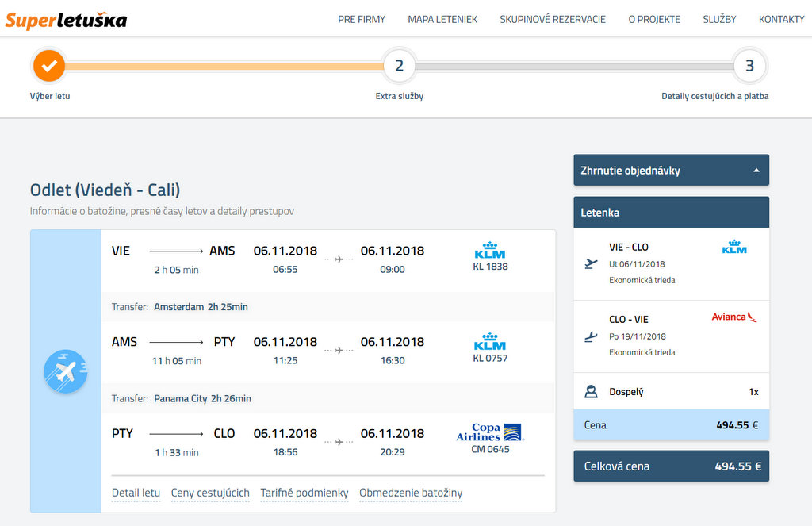Click KLM logo for flight KL 0757

(x=490, y=342)
